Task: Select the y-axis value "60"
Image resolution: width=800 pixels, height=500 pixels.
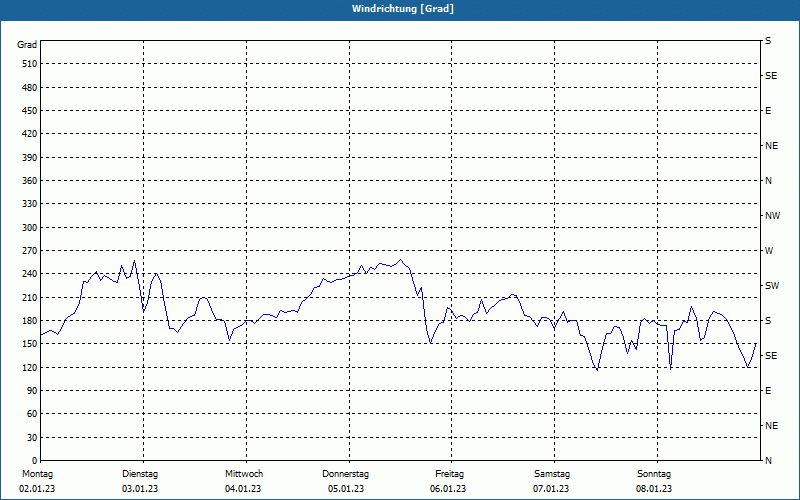Action: (32, 414)
